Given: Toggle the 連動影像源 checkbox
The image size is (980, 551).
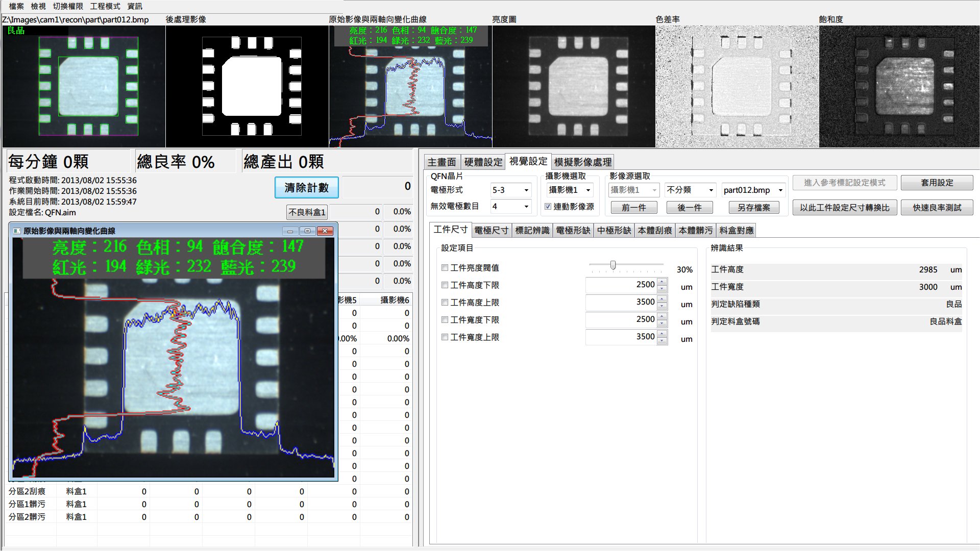Looking at the screenshot, I should (x=548, y=207).
